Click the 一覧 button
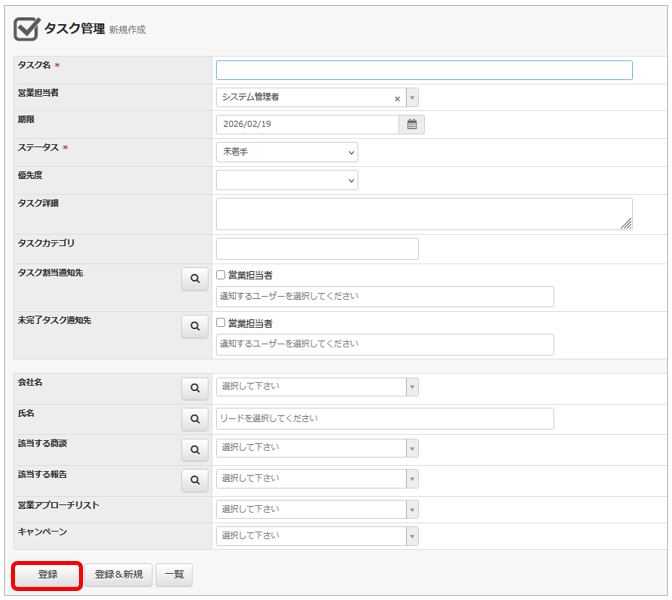This screenshot has height=600, width=672. 174,575
